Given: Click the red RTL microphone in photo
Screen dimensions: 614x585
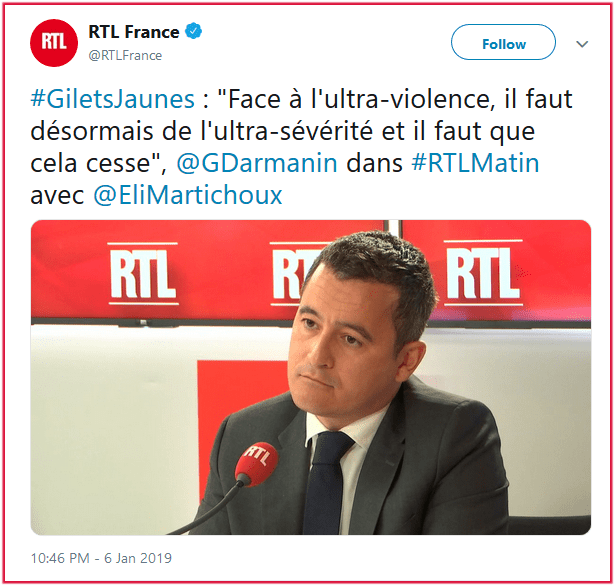Looking at the screenshot, I should coord(256,464).
